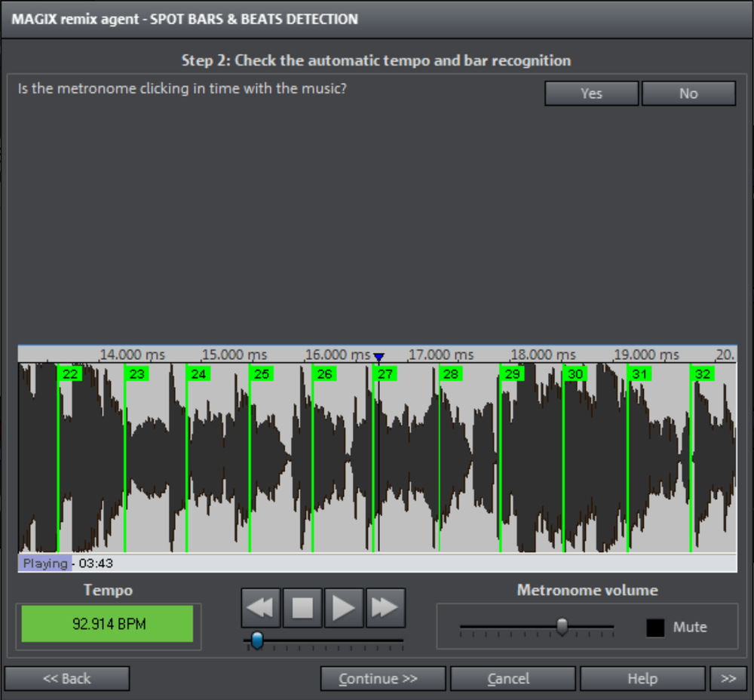Activate the Rewind transport control

[261, 607]
